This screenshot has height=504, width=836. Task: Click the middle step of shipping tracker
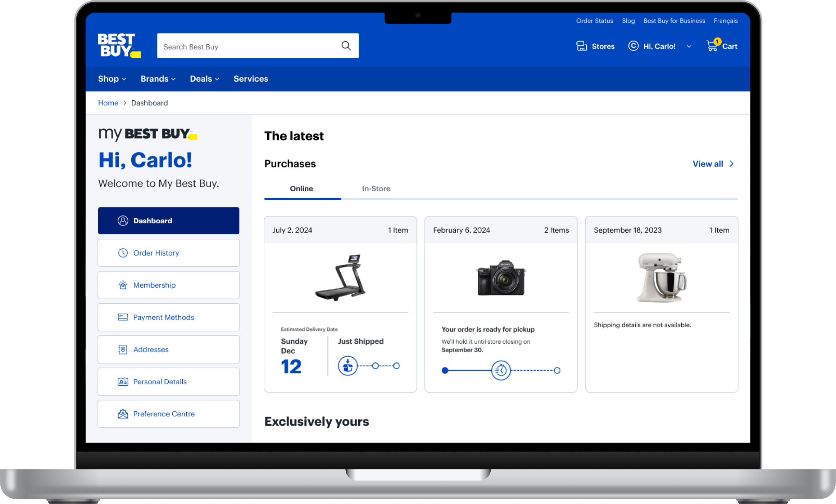[x=375, y=366]
